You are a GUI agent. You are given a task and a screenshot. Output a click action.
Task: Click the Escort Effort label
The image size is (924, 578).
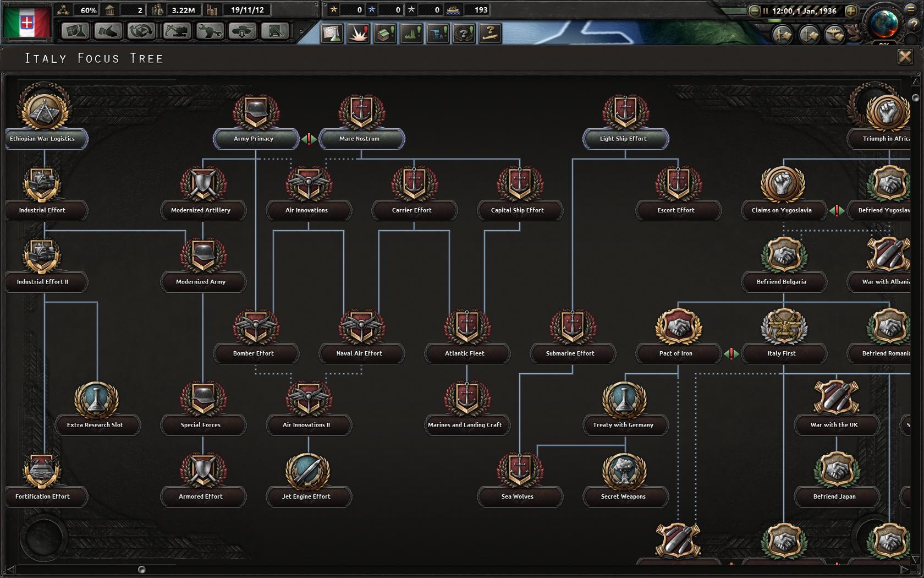click(x=676, y=210)
